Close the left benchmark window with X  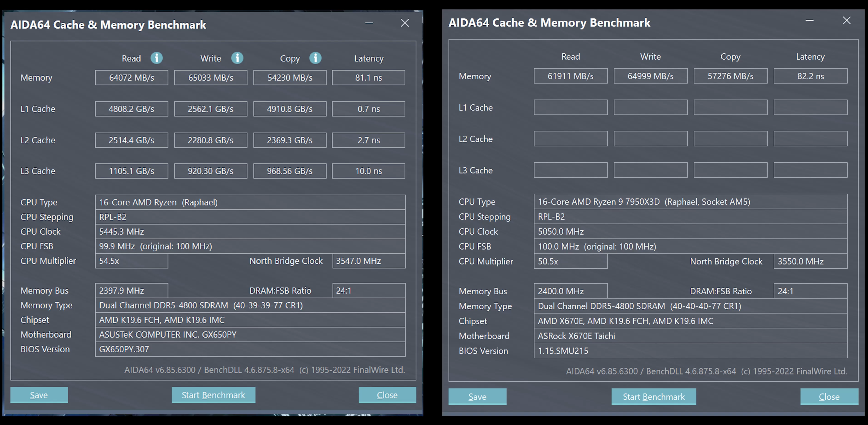tap(405, 23)
